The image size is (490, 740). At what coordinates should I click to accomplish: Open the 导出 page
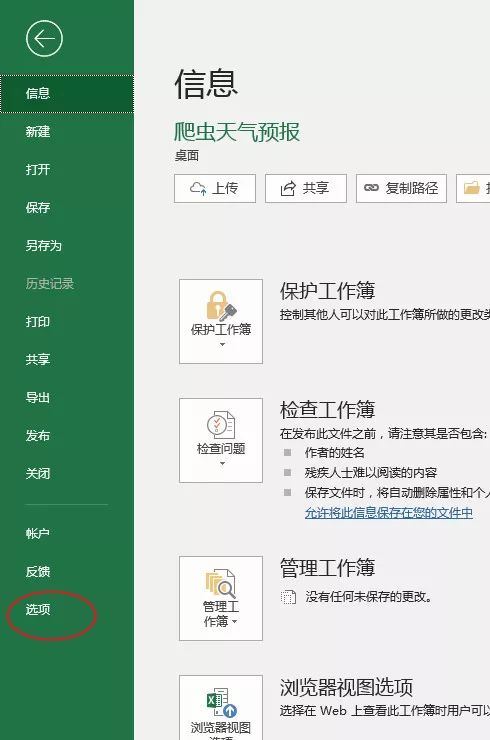[67, 397]
